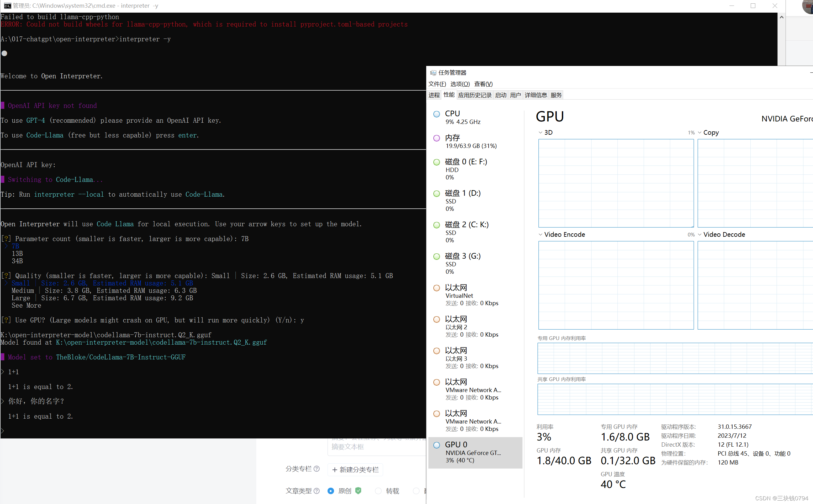Image resolution: width=813 pixels, height=504 pixels.
Task: Click the '40 °C' GPU temperature value
Action: (x=613, y=484)
